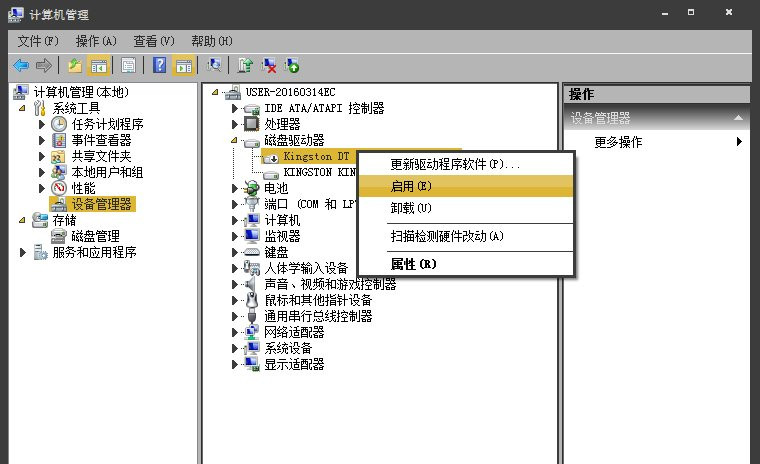760x464 pixels.
Task: Open the 帮助(H) menu
Action: (x=211, y=41)
